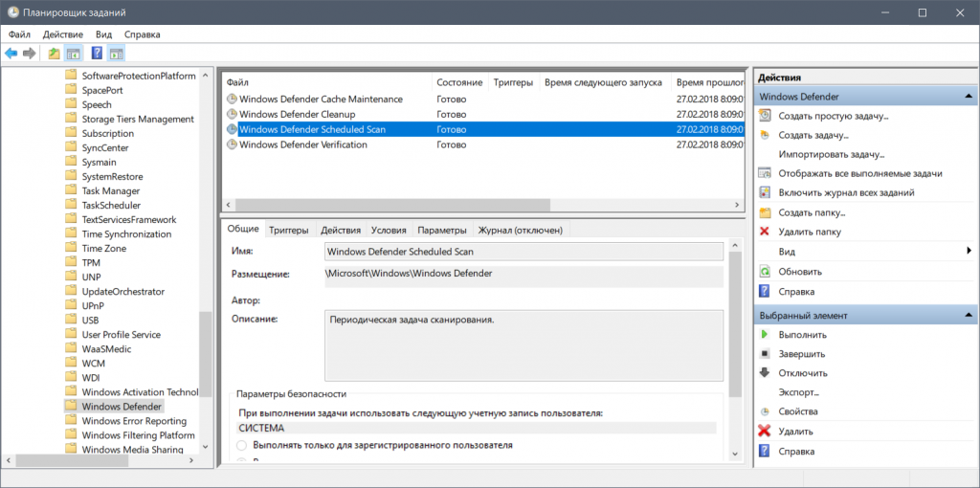
Task: Select the Windows Error Reporting folder
Action: click(x=134, y=421)
